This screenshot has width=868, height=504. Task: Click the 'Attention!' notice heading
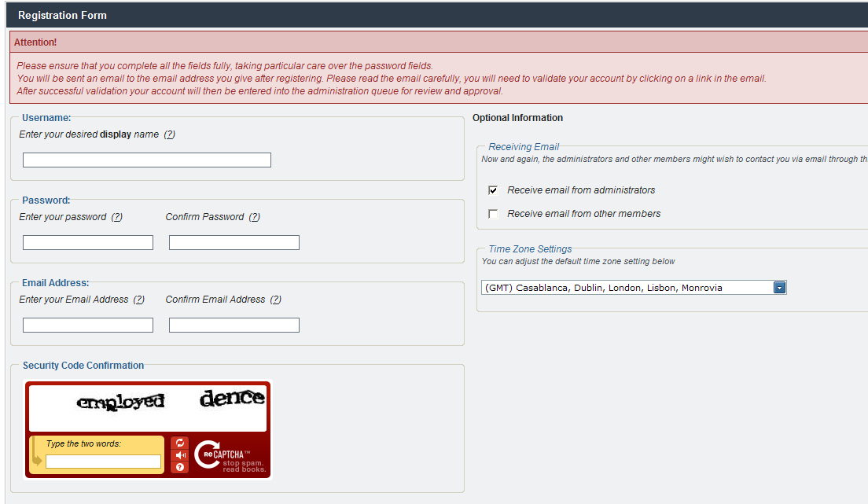coord(35,42)
